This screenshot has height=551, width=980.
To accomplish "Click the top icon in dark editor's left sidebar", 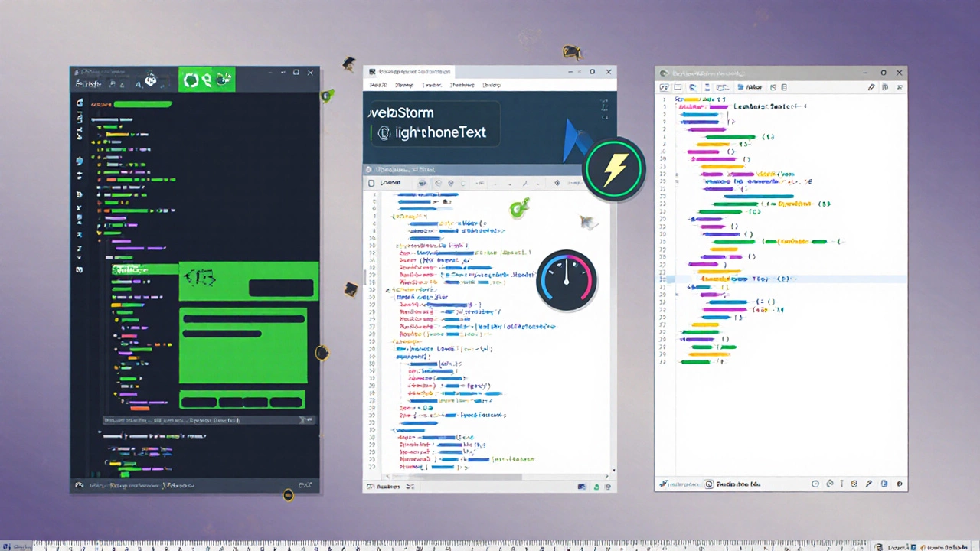I will pos(80,103).
